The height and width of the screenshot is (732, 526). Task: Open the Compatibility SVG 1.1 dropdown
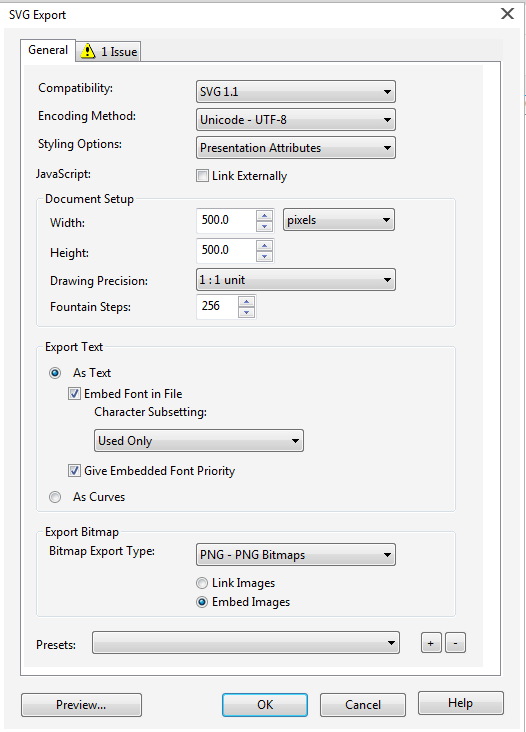coord(295,92)
